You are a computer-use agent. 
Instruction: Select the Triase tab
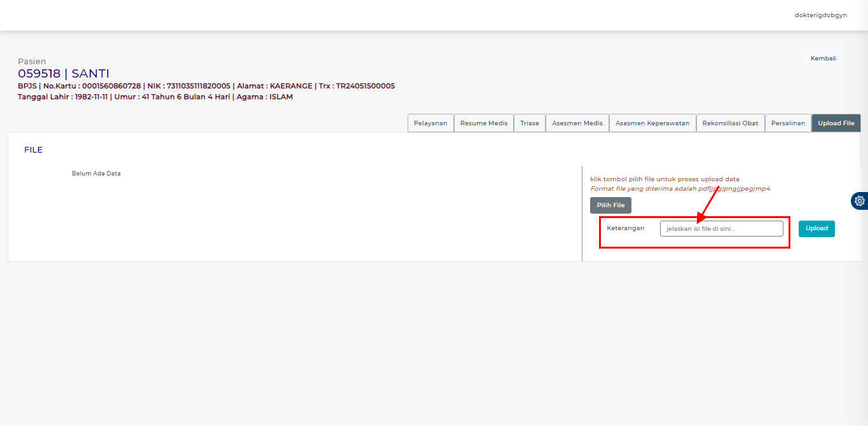(x=529, y=123)
